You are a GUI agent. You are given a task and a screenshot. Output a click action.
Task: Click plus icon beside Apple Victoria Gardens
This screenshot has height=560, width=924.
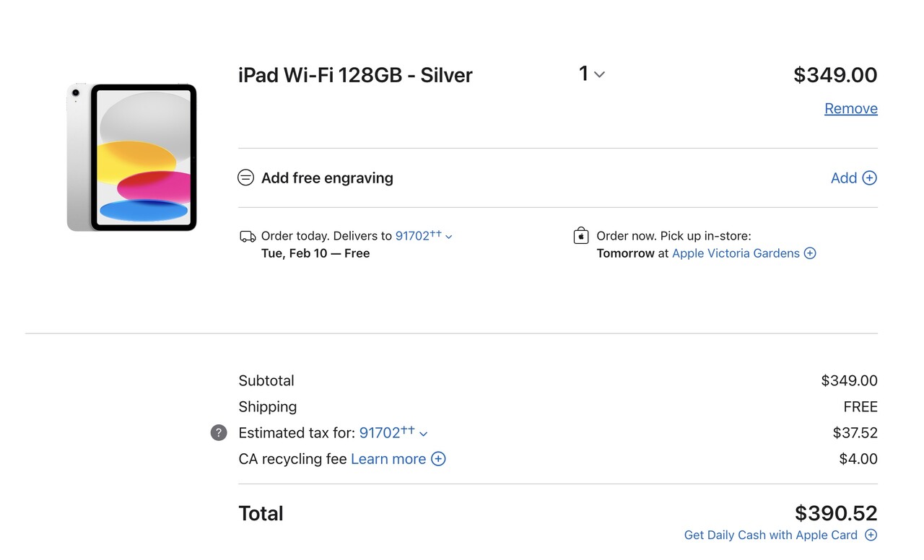[x=810, y=253]
